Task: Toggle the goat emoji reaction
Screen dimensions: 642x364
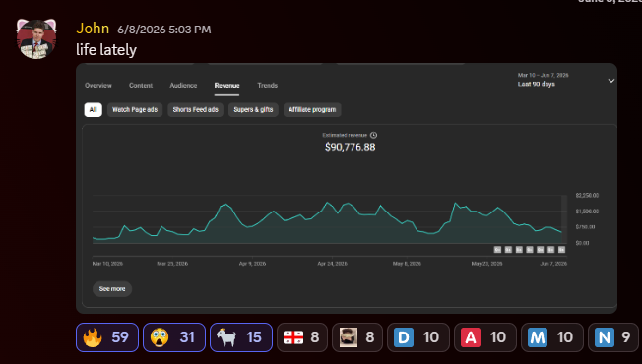Action: [241, 337]
